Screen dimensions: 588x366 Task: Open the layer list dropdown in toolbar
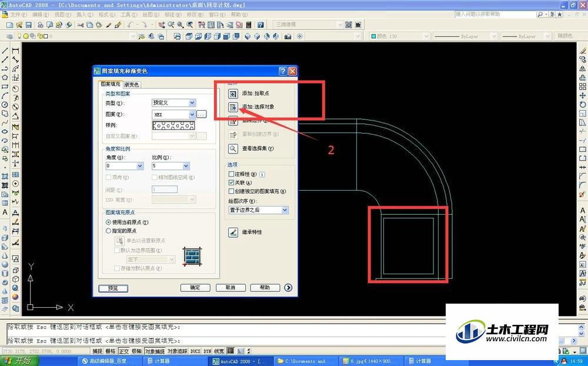(133, 36)
